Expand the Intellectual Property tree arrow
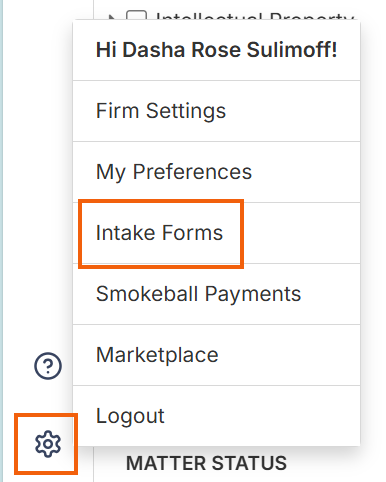 point(112,17)
